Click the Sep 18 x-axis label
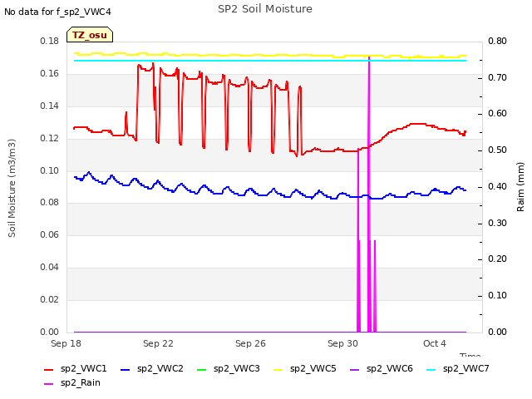The width and height of the screenshot is (532, 399). (x=66, y=343)
